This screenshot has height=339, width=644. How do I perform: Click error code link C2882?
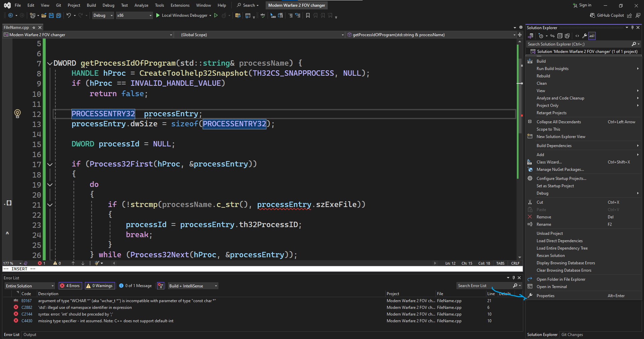coord(27,308)
